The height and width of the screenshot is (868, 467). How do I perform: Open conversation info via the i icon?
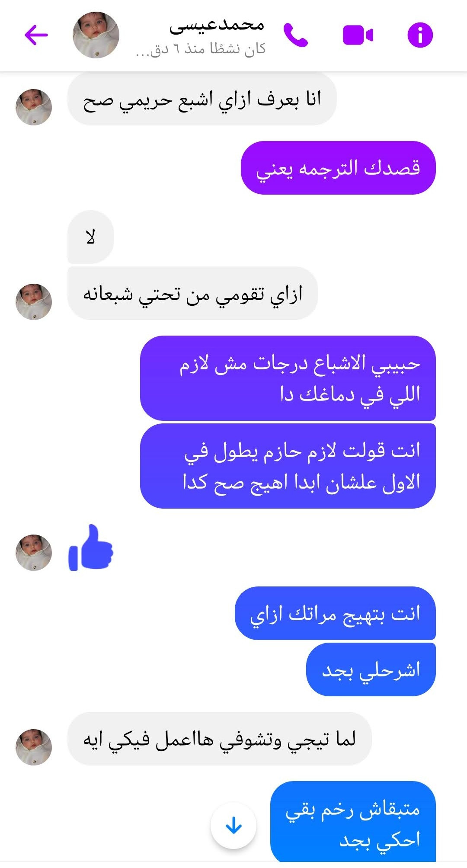pos(420,35)
